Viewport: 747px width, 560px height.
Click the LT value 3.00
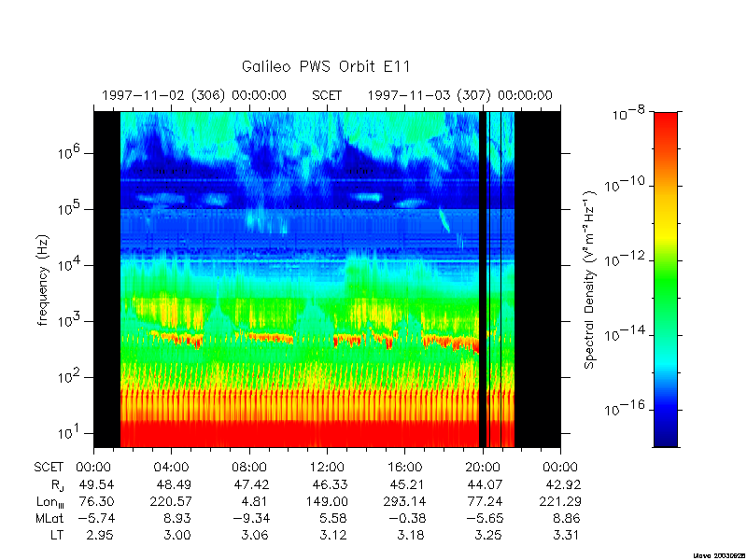coord(177,535)
